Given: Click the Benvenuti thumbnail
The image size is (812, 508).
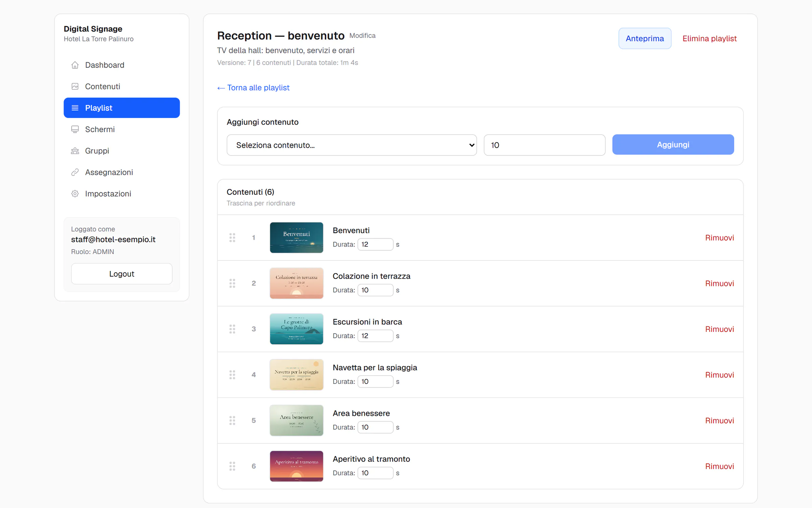Looking at the screenshot, I should click(296, 237).
